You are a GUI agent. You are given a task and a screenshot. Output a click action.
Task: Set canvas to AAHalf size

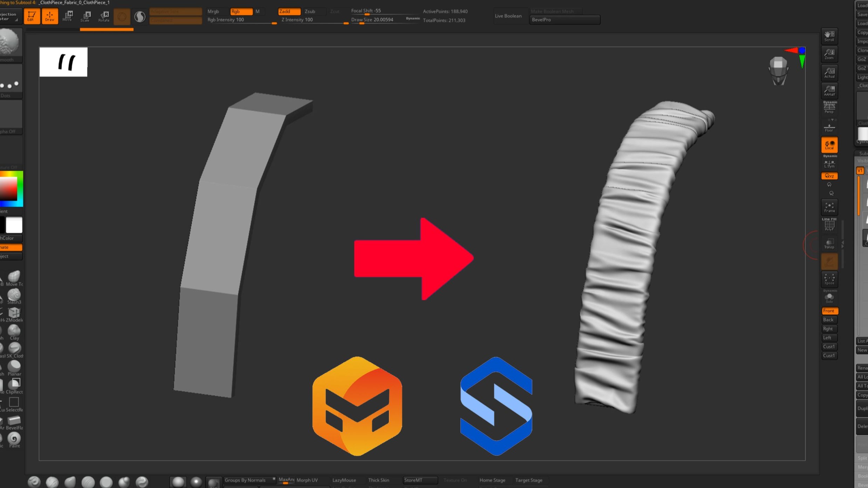[x=829, y=91]
